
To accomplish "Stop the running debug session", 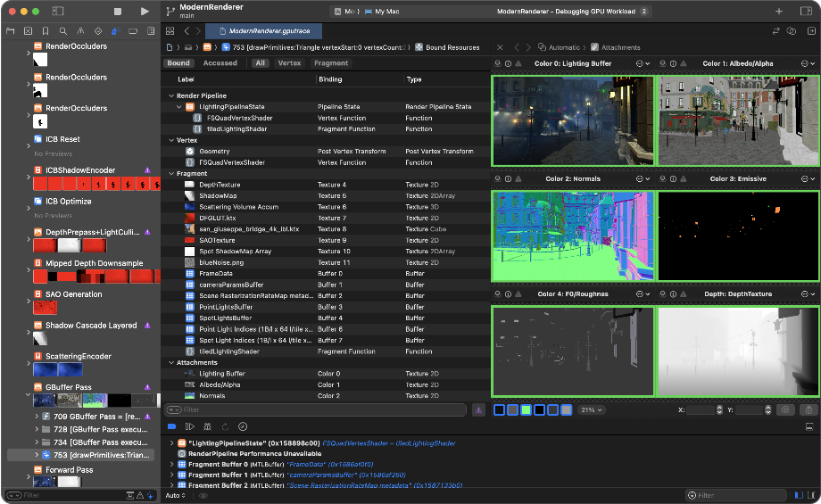I will point(118,12).
